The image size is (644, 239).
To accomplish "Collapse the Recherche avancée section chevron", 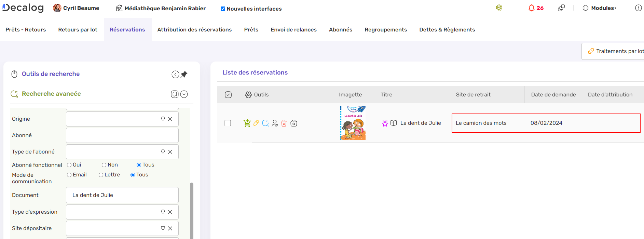I will click(x=184, y=94).
